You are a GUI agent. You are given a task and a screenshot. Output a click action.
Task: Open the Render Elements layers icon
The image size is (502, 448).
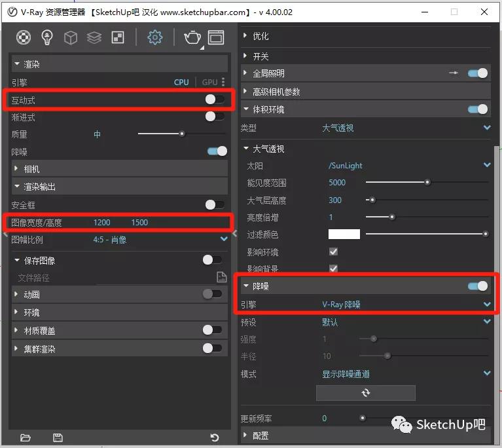point(94,37)
